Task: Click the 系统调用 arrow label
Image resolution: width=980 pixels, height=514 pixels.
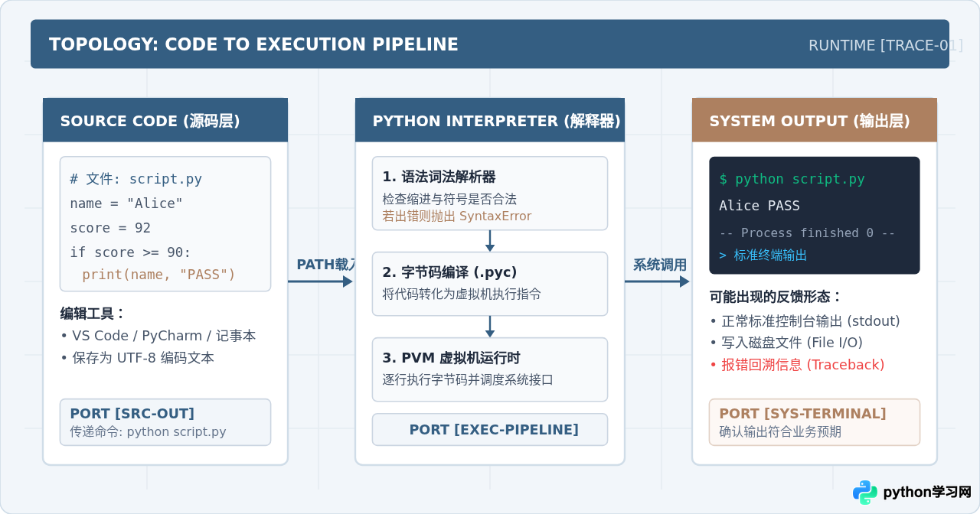Action: (659, 265)
